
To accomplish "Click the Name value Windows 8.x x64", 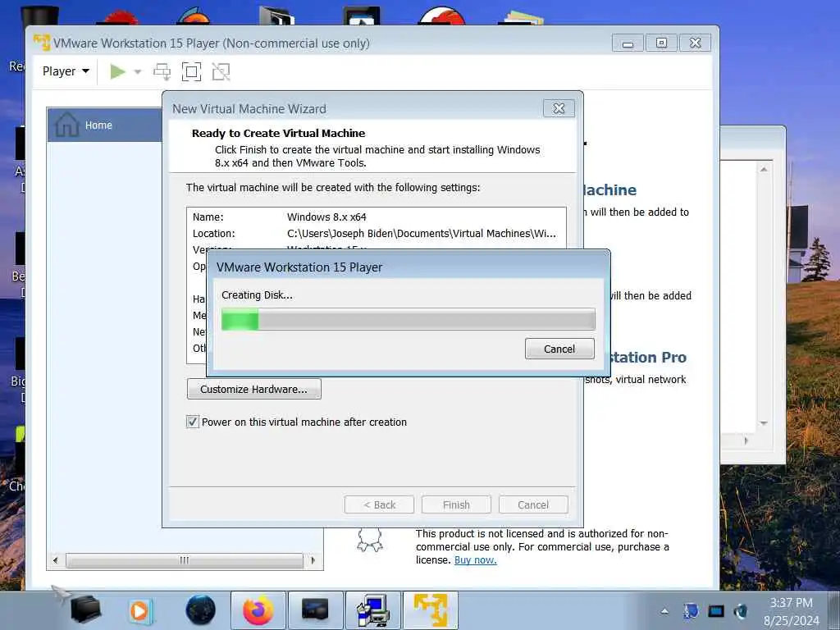I will coord(326,217).
